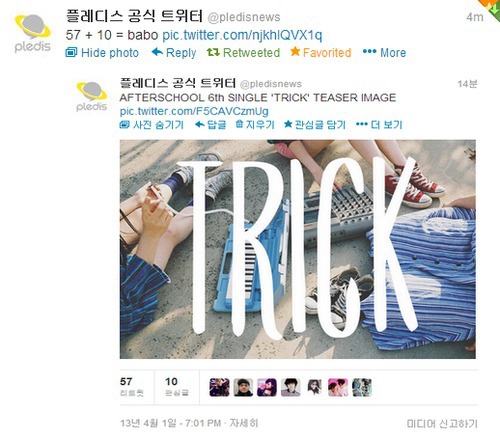
Task: Click the 지우기 trash delete icon
Action: coord(239,124)
